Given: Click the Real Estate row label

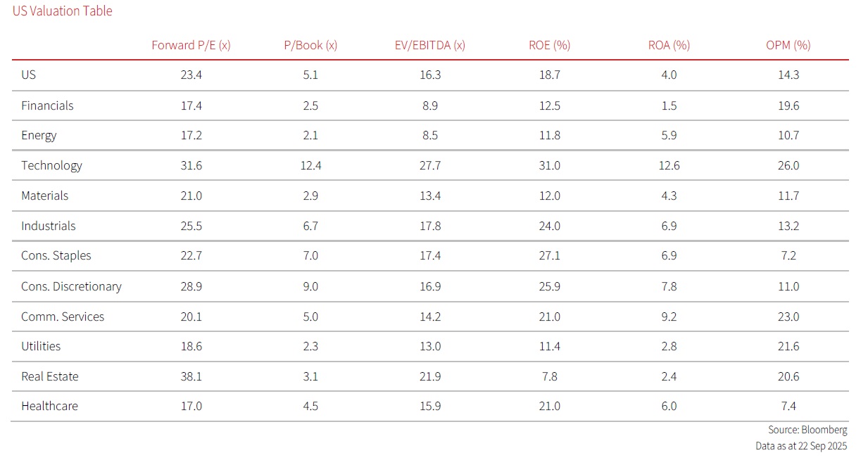Looking at the screenshot, I should click(50, 376).
